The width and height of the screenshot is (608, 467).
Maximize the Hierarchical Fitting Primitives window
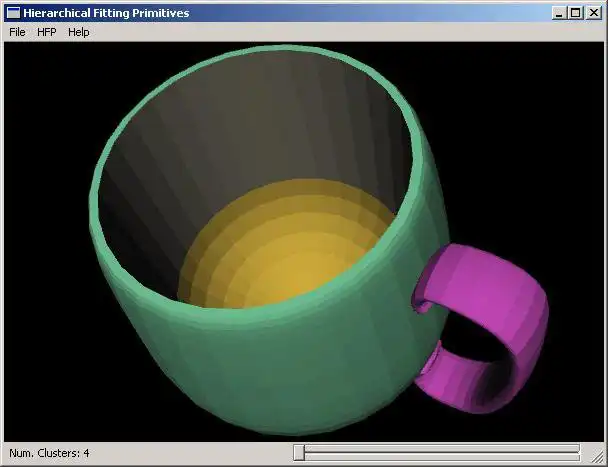point(576,13)
